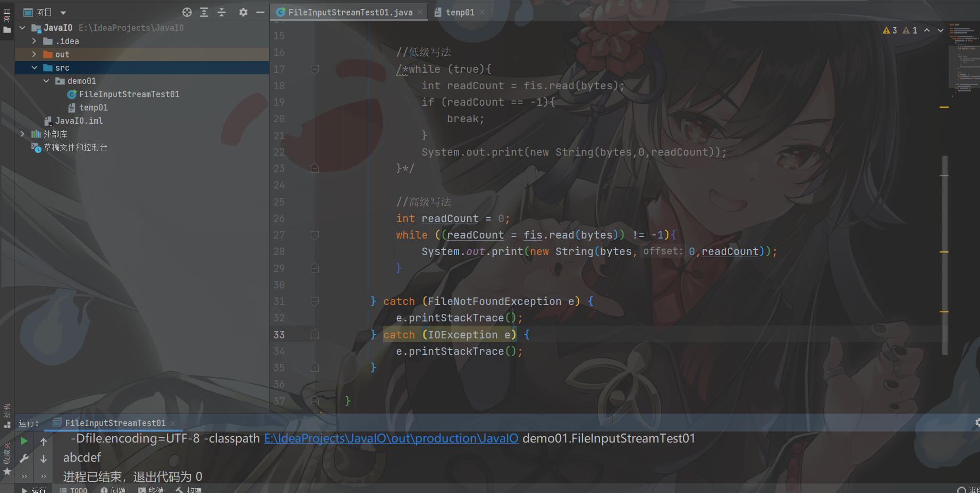Open the 问题 tool window
This screenshot has width=980, height=493.
[113, 490]
